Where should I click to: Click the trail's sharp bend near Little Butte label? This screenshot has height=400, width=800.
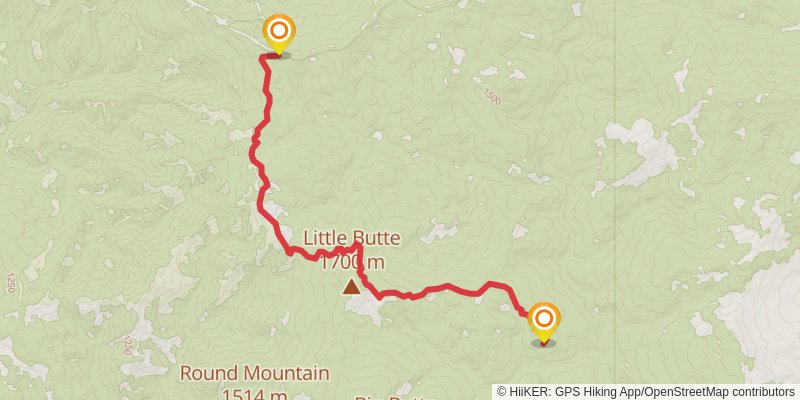pyautogui.click(x=358, y=247)
